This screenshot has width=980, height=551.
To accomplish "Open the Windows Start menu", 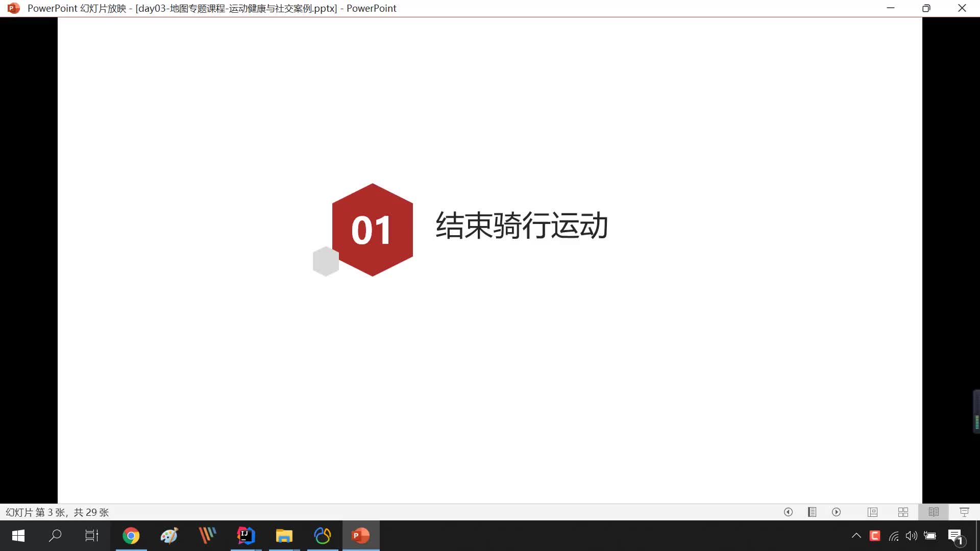I will pos(18,536).
